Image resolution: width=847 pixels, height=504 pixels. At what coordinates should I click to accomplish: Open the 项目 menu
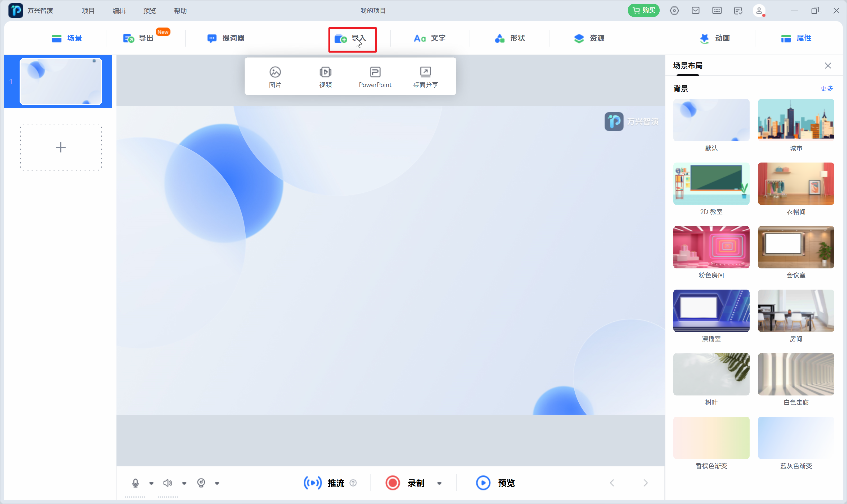(x=88, y=11)
